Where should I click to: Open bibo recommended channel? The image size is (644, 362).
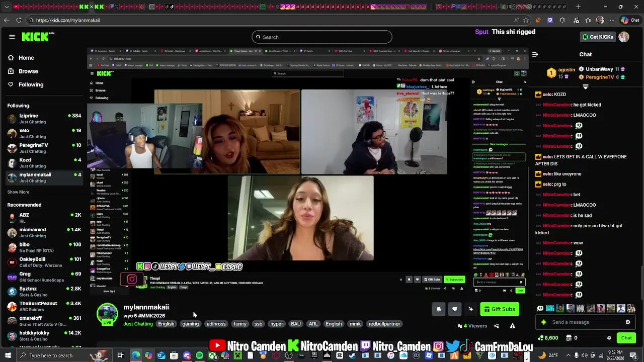pos(43,247)
